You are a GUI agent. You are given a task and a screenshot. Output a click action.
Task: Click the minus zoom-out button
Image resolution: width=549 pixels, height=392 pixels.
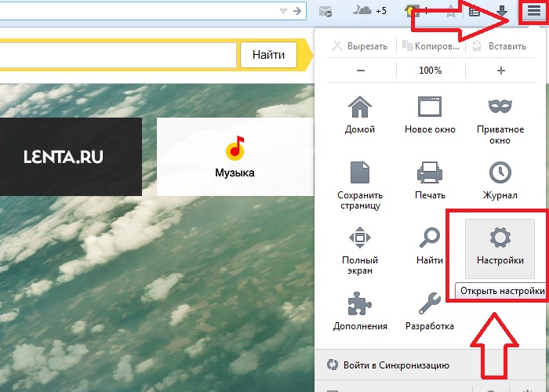pos(360,71)
